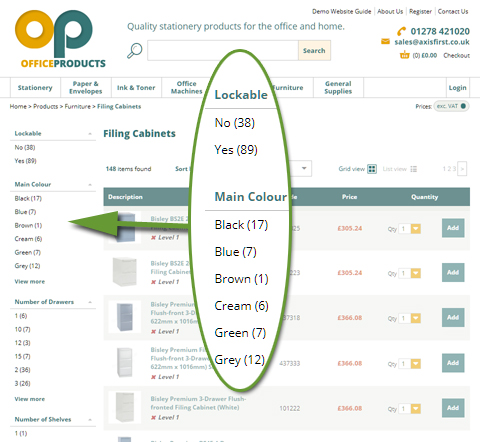Open quantity dropdown for £305.24 first row
The image size is (480, 442).
[416, 229]
